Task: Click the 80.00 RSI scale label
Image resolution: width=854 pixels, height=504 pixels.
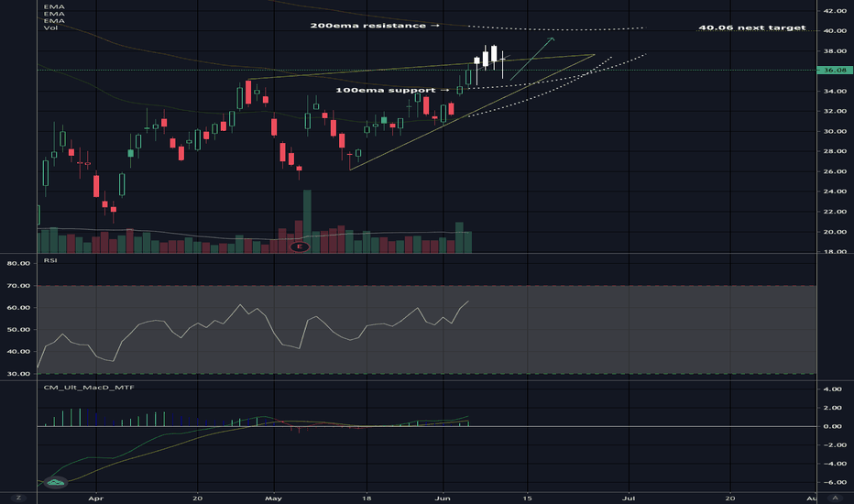Action: point(19,263)
